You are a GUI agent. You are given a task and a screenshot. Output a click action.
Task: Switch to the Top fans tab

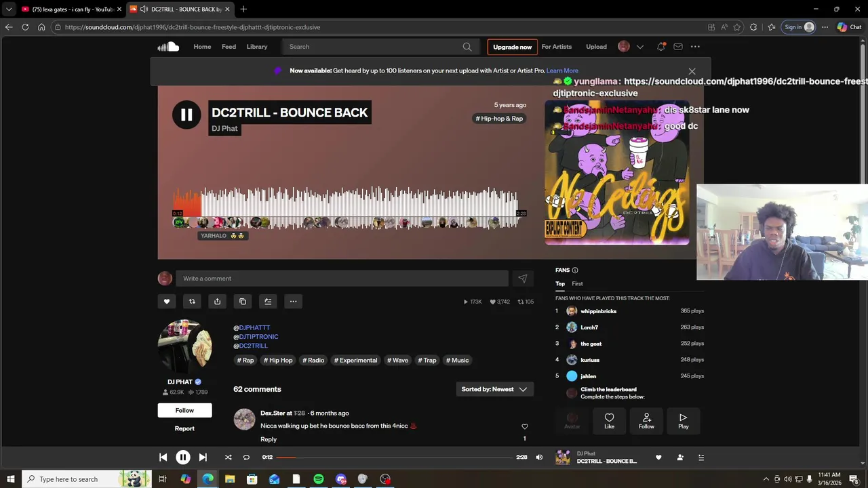[560, 284]
